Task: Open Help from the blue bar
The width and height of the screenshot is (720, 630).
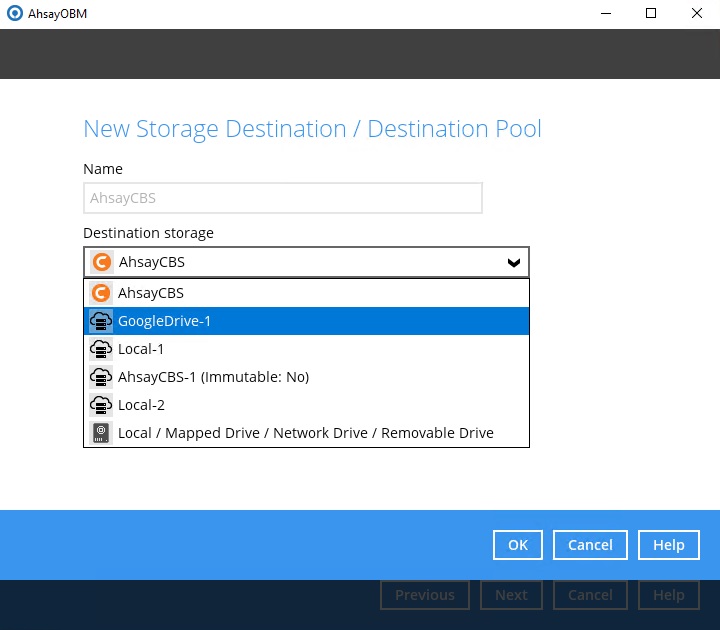Action: point(669,545)
